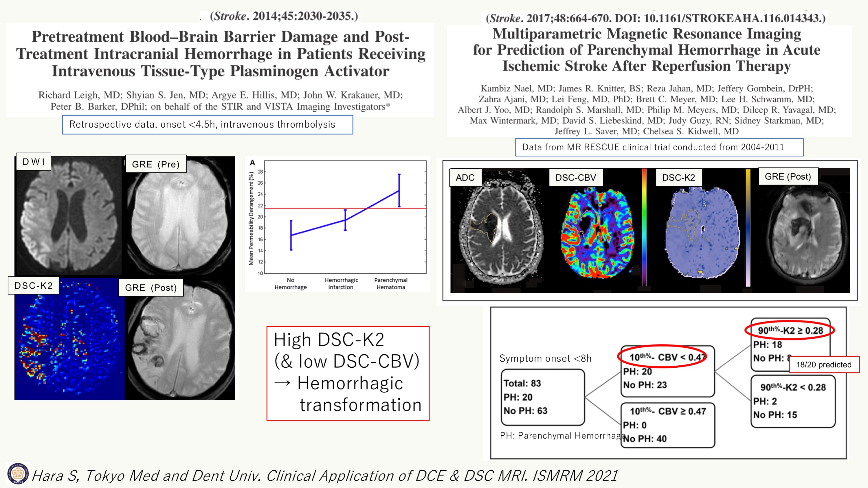The width and height of the screenshot is (868, 488).
Task: Click the Stroke 2017 DOI citation text
Action: pyautogui.click(x=655, y=18)
